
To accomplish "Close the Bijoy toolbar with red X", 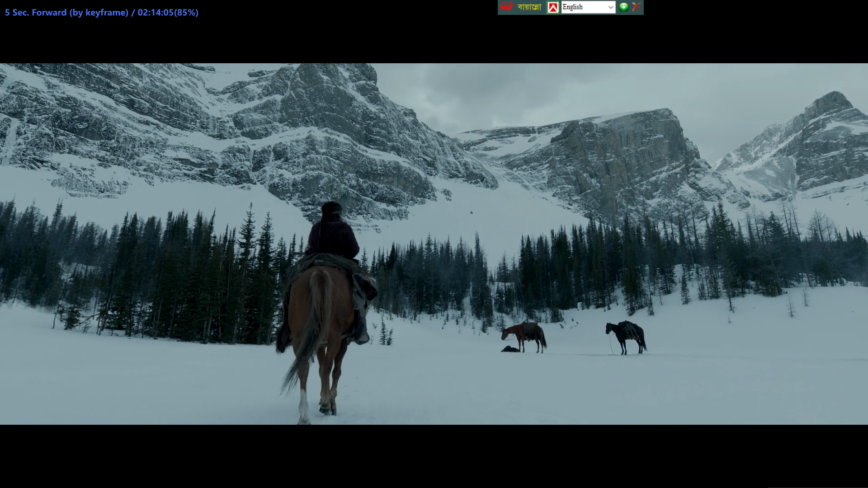I will tap(636, 7).
